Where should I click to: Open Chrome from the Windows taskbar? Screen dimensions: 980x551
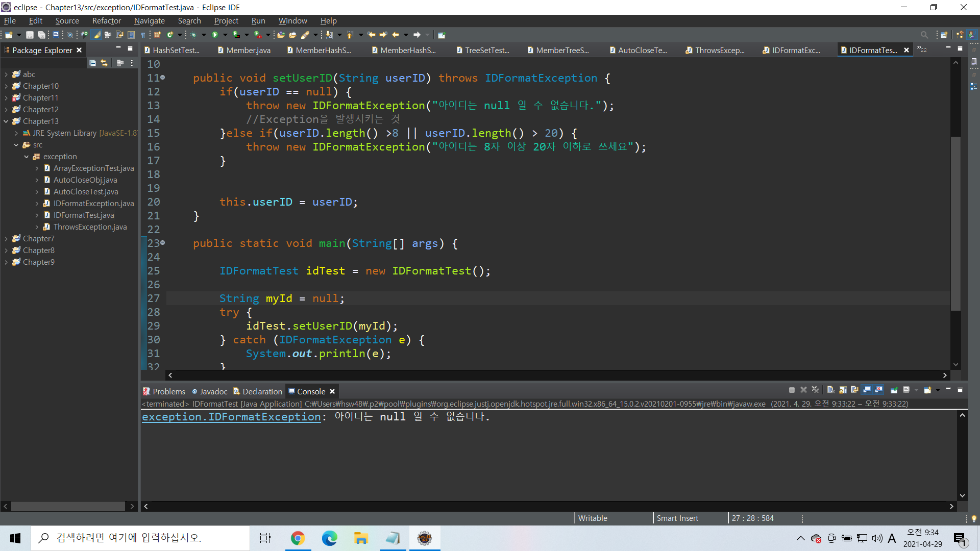click(x=298, y=538)
